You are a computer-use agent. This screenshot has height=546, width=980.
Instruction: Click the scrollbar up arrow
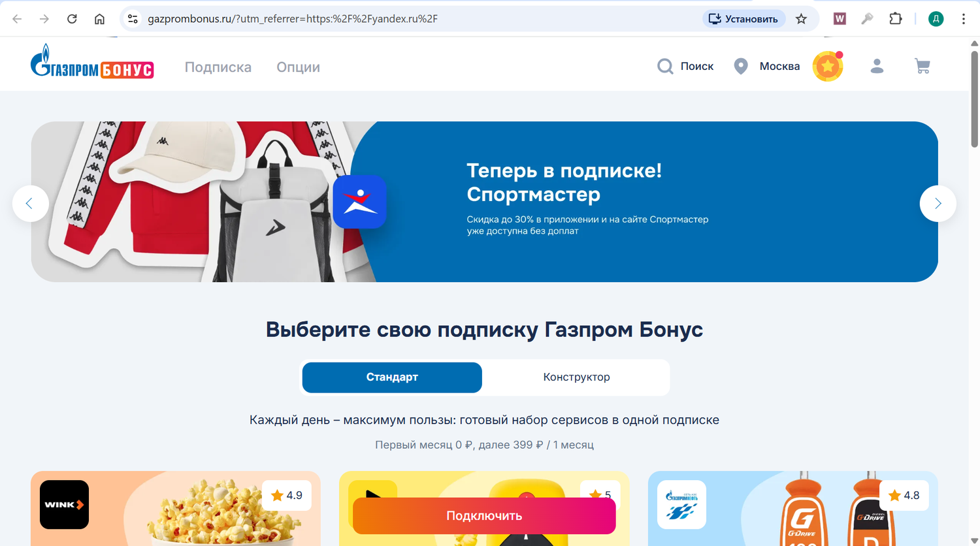tap(974, 43)
